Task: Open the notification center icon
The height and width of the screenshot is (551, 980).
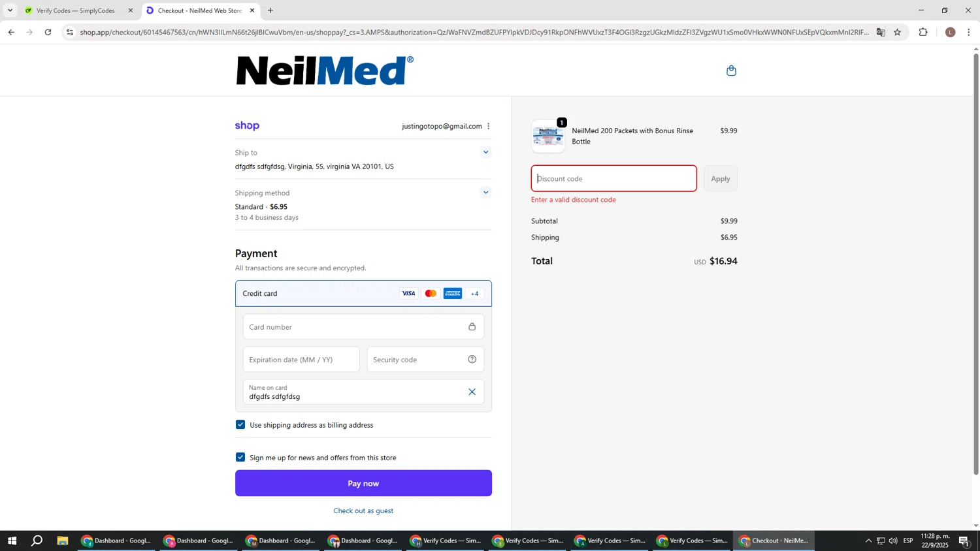Action: (x=964, y=541)
